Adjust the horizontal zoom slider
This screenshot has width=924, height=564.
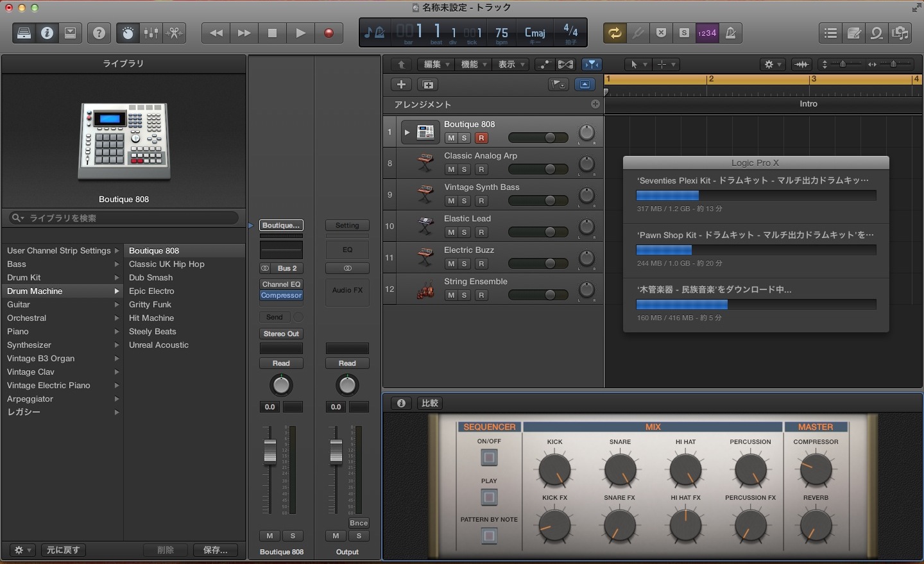893,64
